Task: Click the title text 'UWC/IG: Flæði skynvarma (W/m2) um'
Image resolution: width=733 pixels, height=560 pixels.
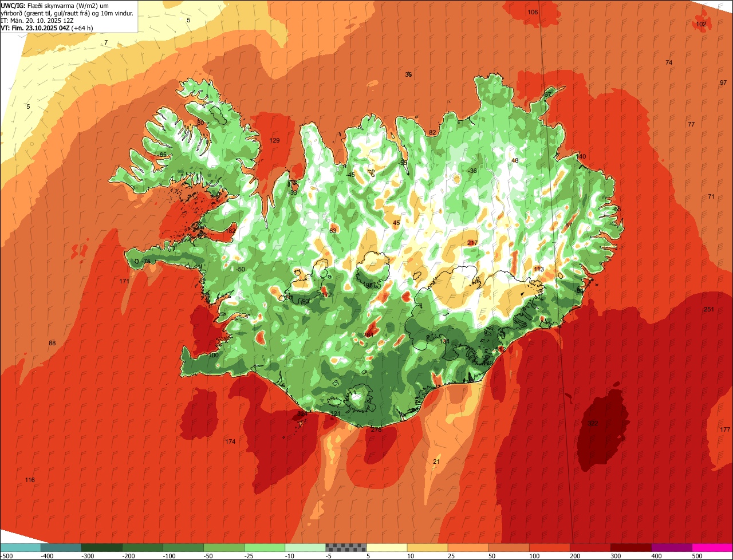Action: (x=55, y=5)
